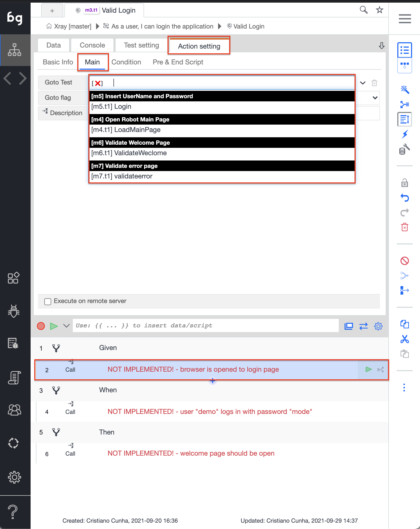Screen dimensions: 420x529
Task: Open the three-dot more options menu
Action: click(x=404, y=388)
